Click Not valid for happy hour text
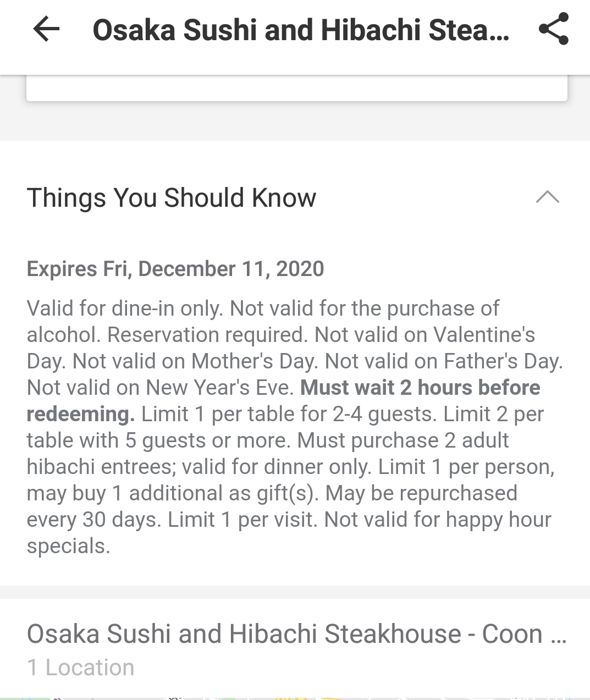 tap(438, 520)
